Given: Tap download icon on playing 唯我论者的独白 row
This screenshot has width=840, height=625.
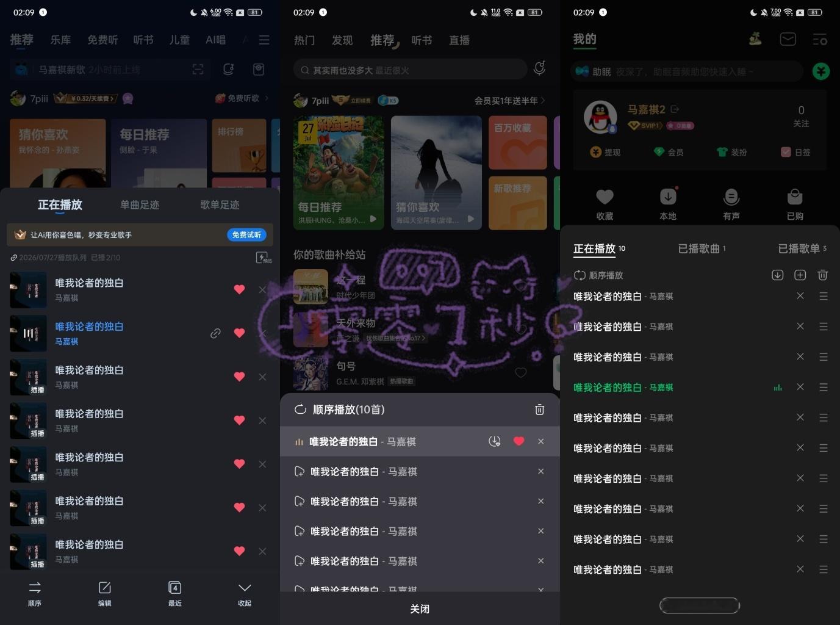Looking at the screenshot, I should pyautogui.click(x=495, y=441).
